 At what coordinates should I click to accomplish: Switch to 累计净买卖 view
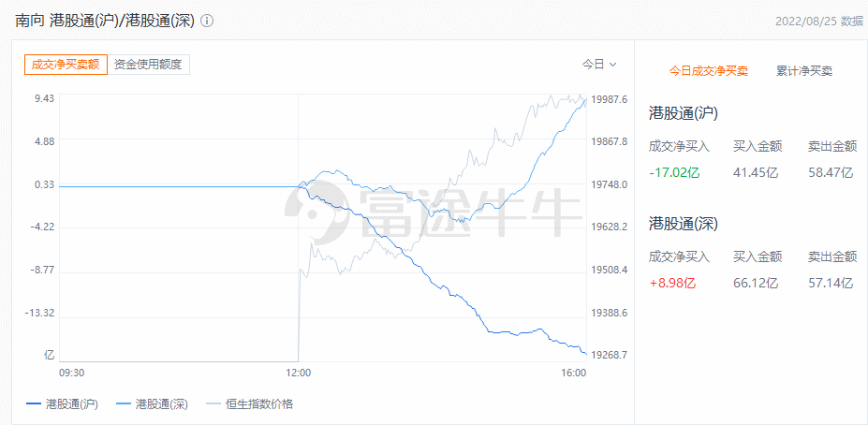click(804, 71)
